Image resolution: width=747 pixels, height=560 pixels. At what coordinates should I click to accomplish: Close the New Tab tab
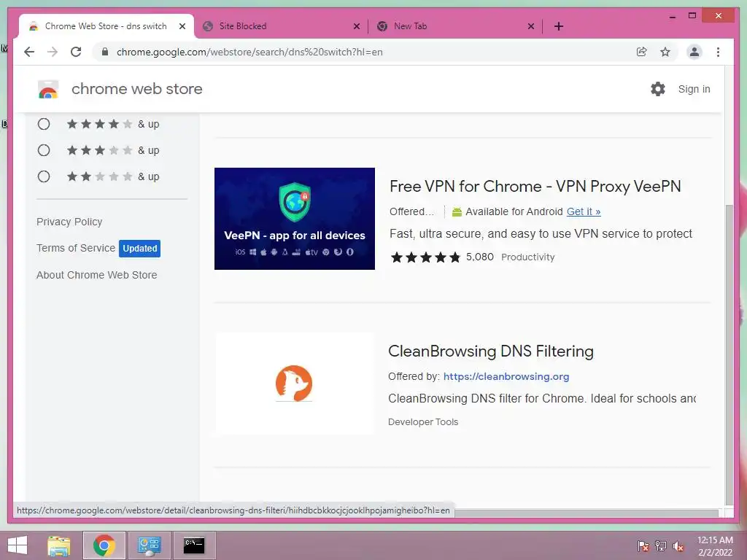click(x=531, y=27)
